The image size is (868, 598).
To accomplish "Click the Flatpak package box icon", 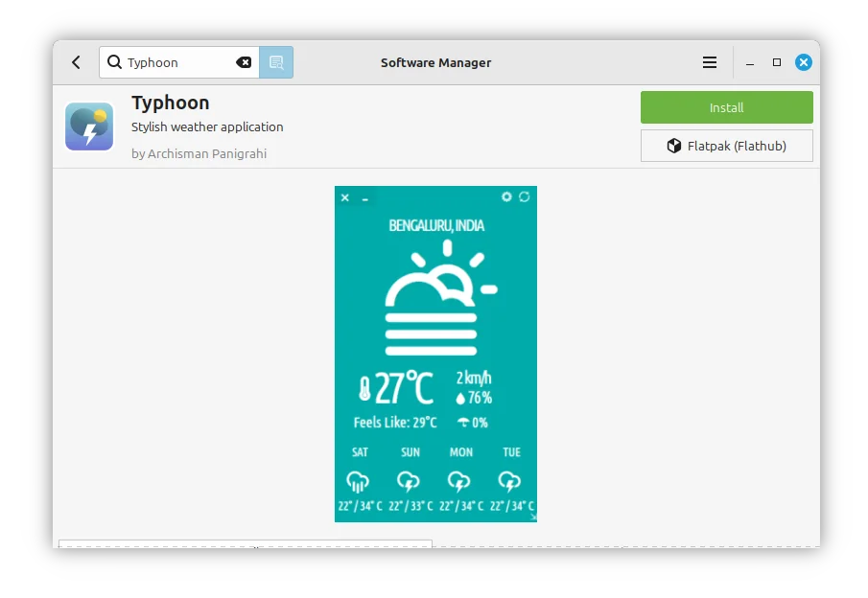I will pos(673,146).
